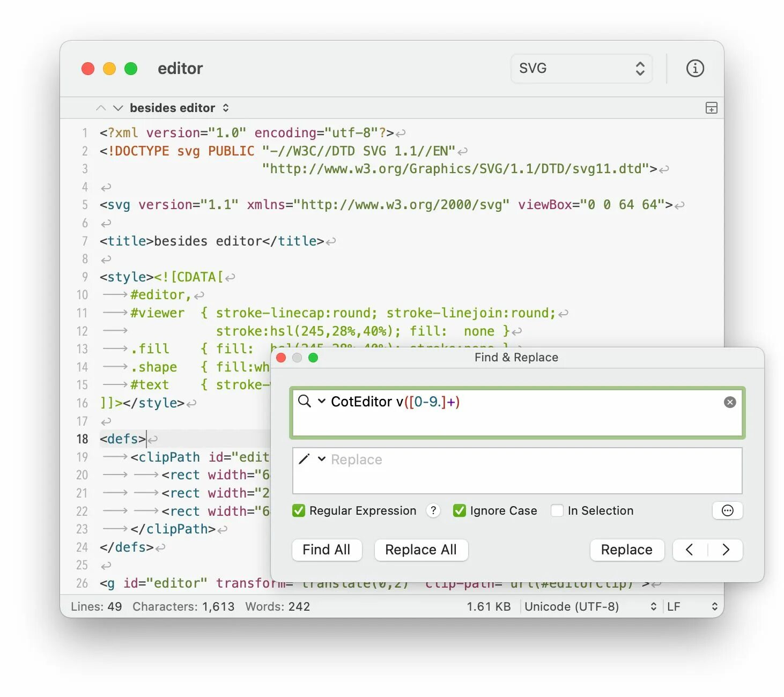
Task: Open the LF line endings menu
Action: tap(692, 606)
